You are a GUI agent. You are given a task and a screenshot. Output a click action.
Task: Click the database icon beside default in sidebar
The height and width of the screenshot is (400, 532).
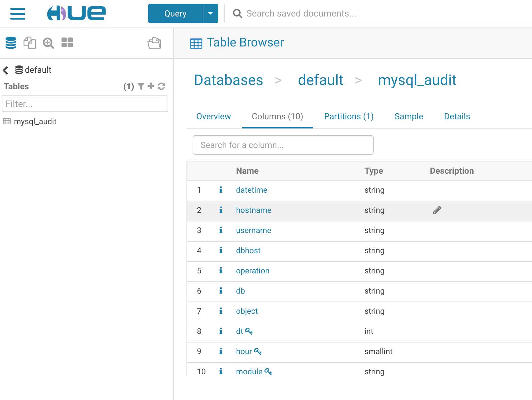(19, 70)
